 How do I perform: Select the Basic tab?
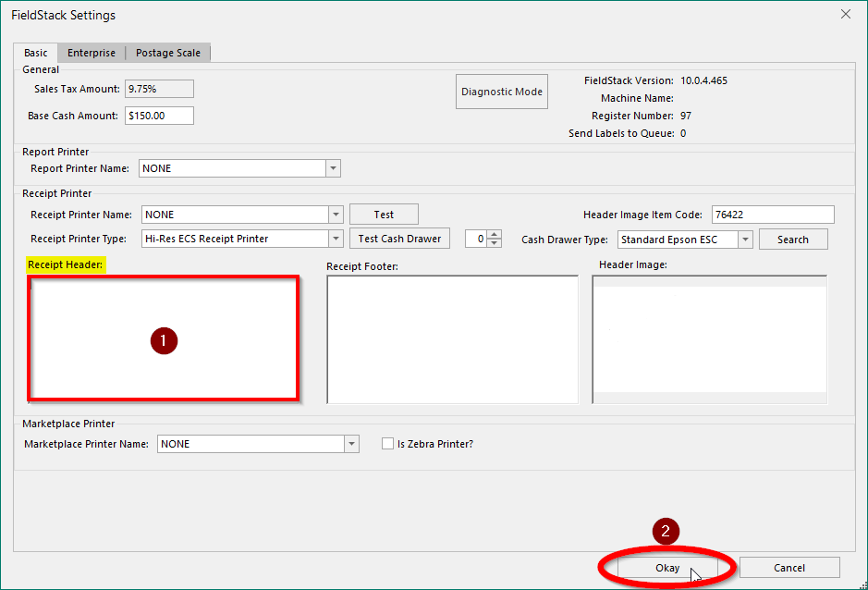(x=35, y=53)
